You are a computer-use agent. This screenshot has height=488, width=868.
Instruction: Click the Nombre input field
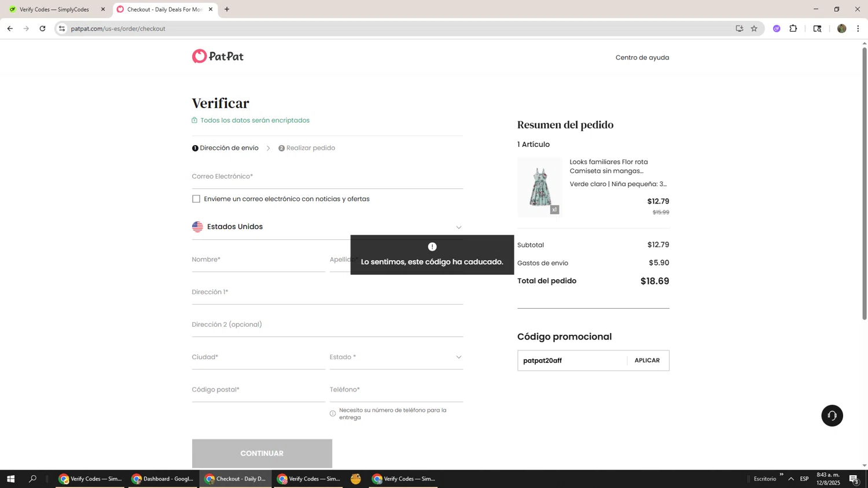[258, 260]
